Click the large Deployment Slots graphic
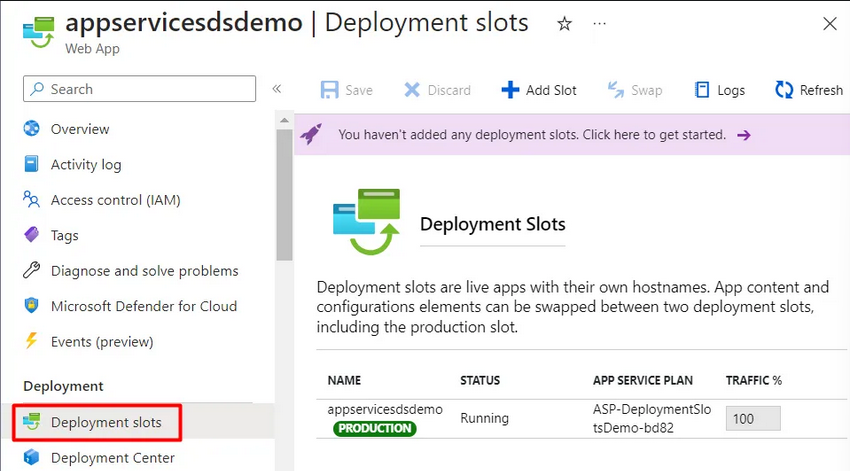Screen dimensions: 850x471 click(x=366, y=221)
